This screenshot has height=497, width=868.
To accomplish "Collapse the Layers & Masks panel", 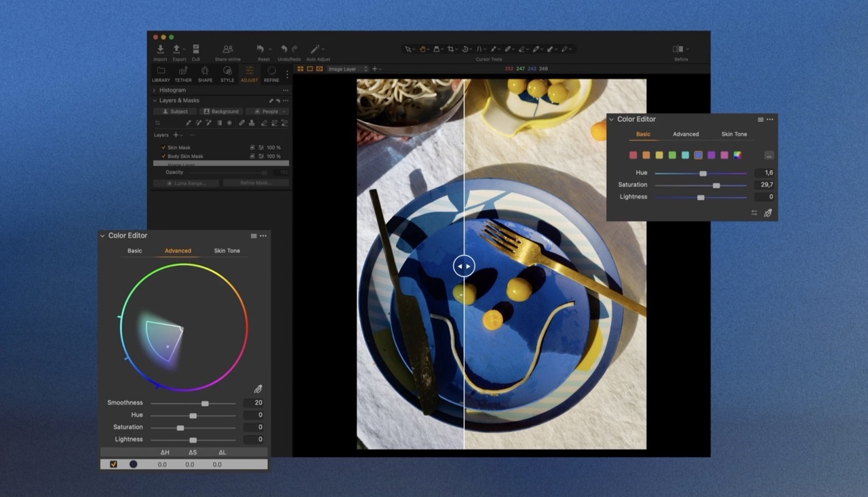I will [154, 100].
